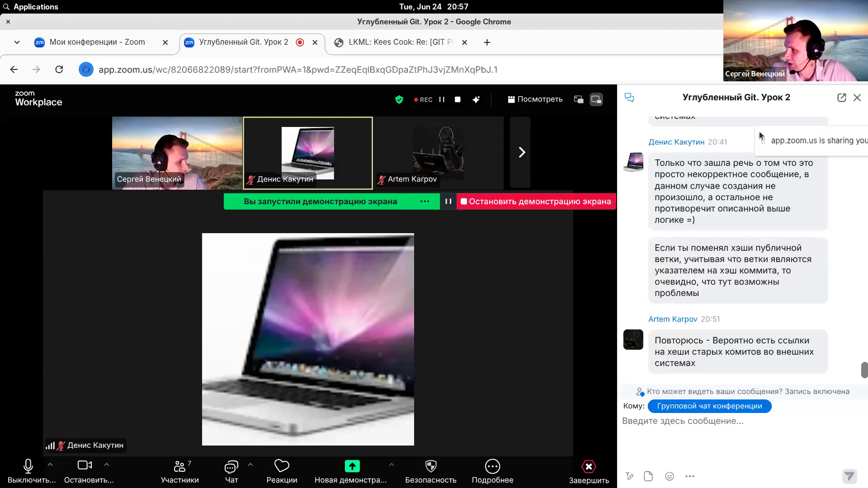Open the Security shield icon
This screenshot has width=868, height=488.
431,466
